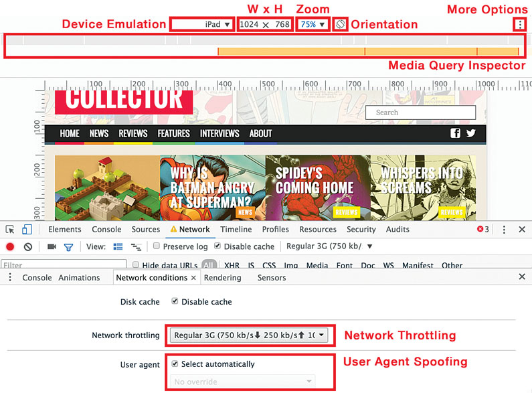
Task: Open the No override user agent dropdown
Action: pos(243,382)
